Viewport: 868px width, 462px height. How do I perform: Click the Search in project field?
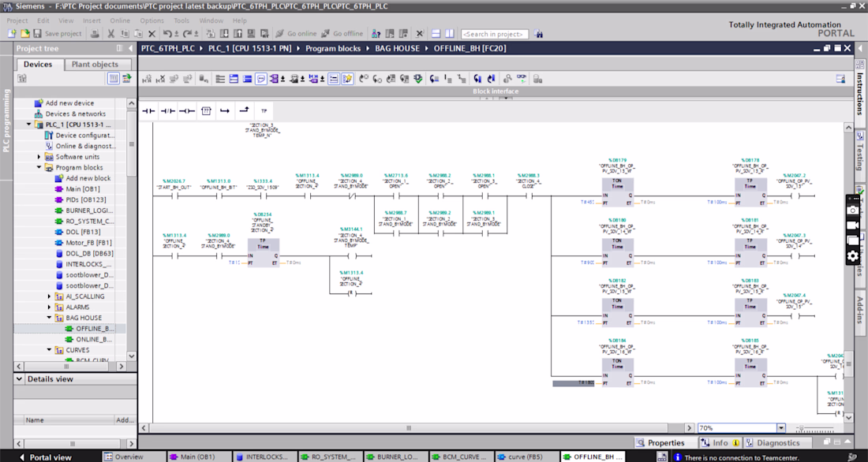point(494,35)
